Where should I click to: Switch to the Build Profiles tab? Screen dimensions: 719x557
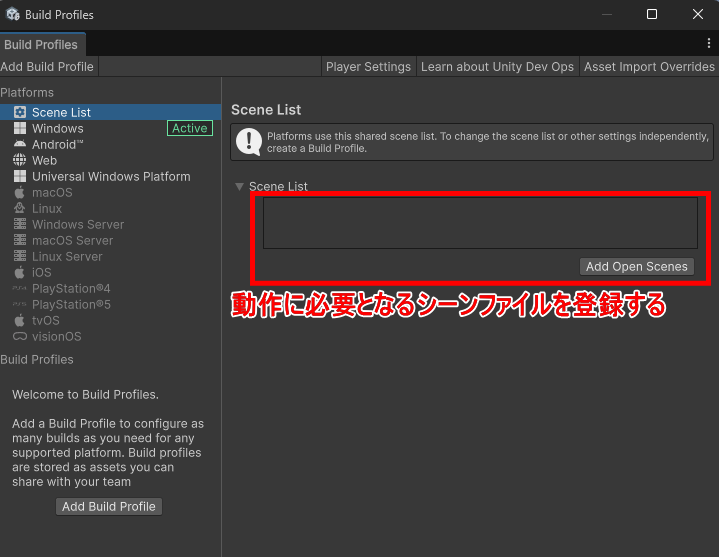pyautogui.click(x=41, y=45)
